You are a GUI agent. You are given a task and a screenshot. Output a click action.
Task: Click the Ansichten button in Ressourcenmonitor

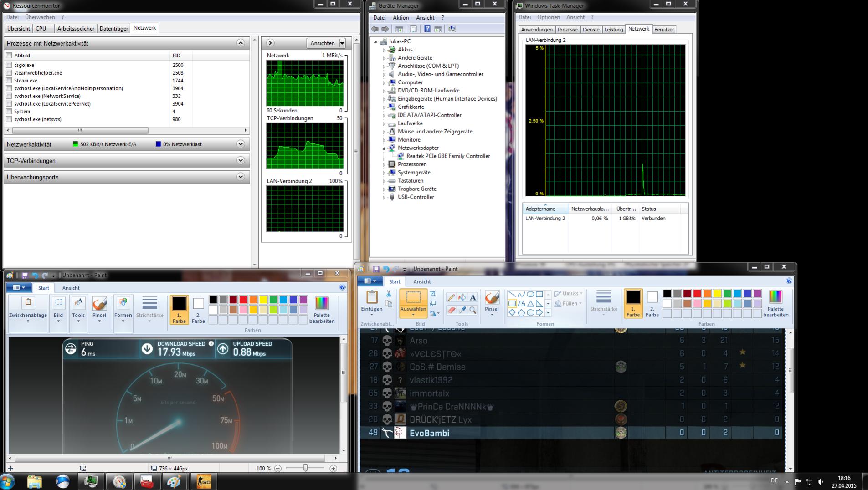tap(323, 43)
